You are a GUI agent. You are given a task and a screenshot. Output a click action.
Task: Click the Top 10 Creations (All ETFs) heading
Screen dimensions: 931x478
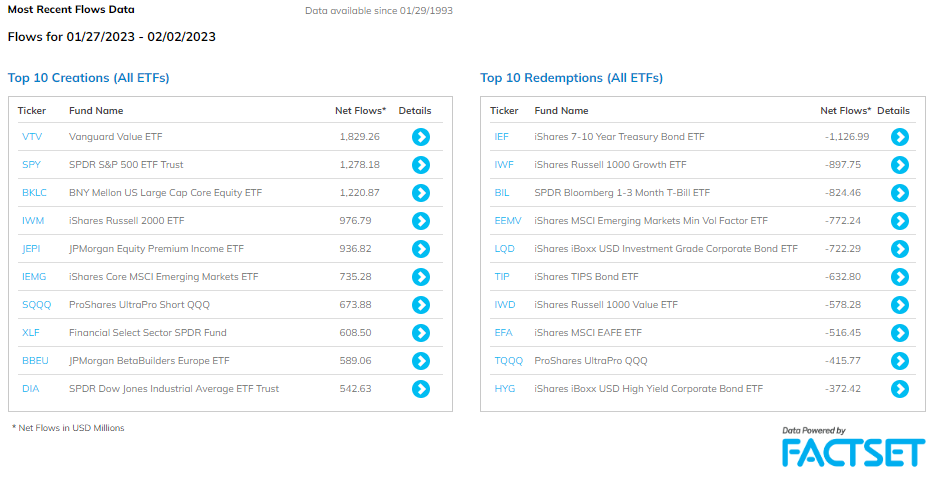pos(88,78)
